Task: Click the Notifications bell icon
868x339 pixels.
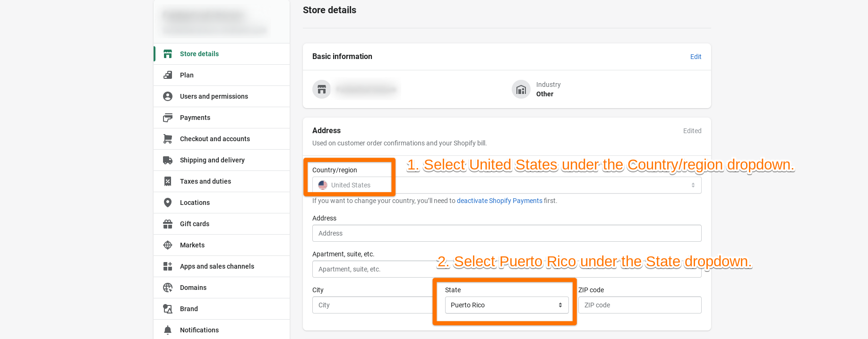Action: 168,330
